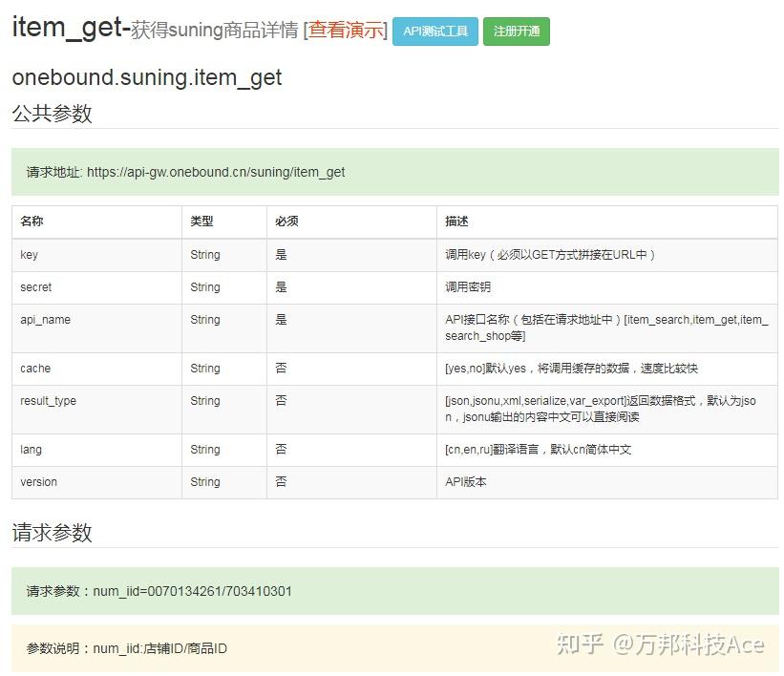The image size is (784, 676).
Task: Select the key parameter row
Action: [28, 254]
